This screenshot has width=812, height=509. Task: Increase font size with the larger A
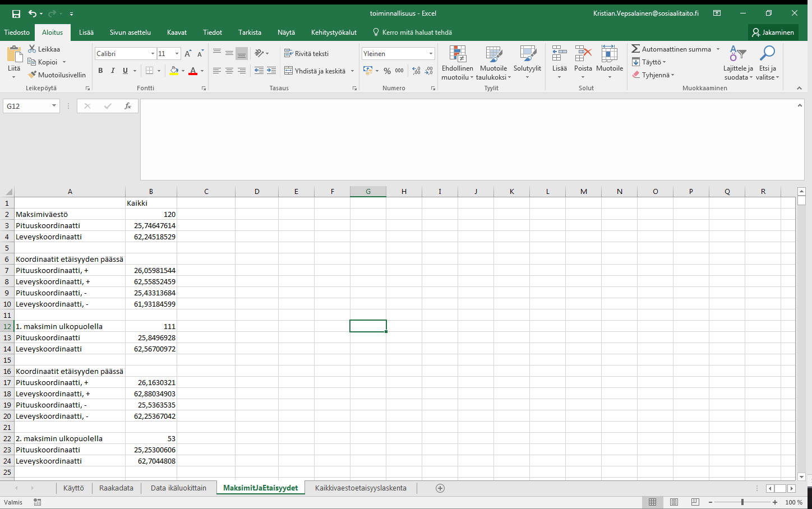pyautogui.click(x=188, y=54)
